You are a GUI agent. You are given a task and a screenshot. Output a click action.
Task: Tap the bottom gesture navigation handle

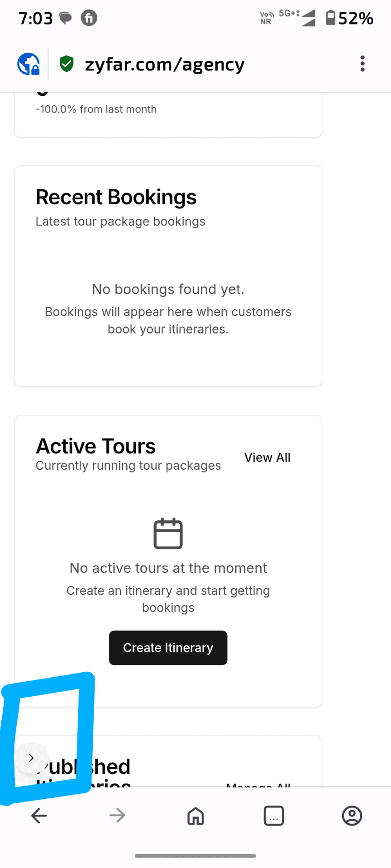pyautogui.click(x=195, y=855)
